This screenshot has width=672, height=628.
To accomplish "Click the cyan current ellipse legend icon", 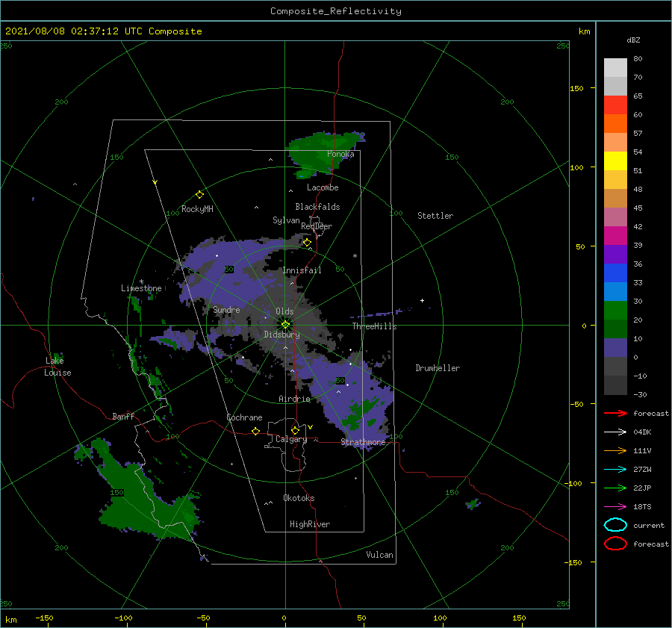I will (x=615, y=525).
